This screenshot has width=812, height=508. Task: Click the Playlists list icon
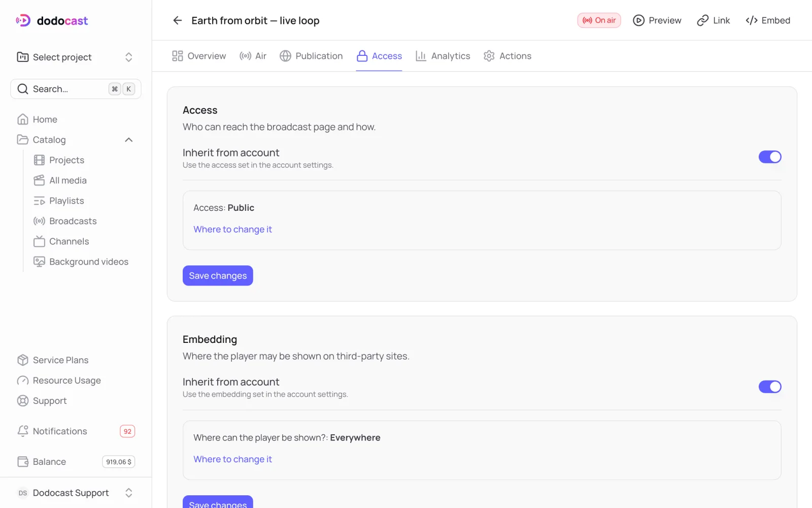point(39,201)
